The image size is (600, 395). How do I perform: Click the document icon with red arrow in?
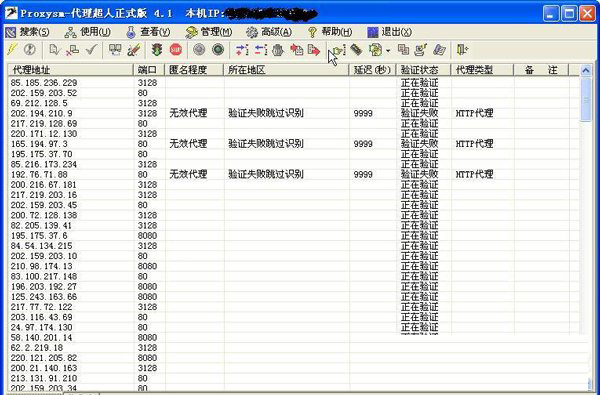[297, 50]
